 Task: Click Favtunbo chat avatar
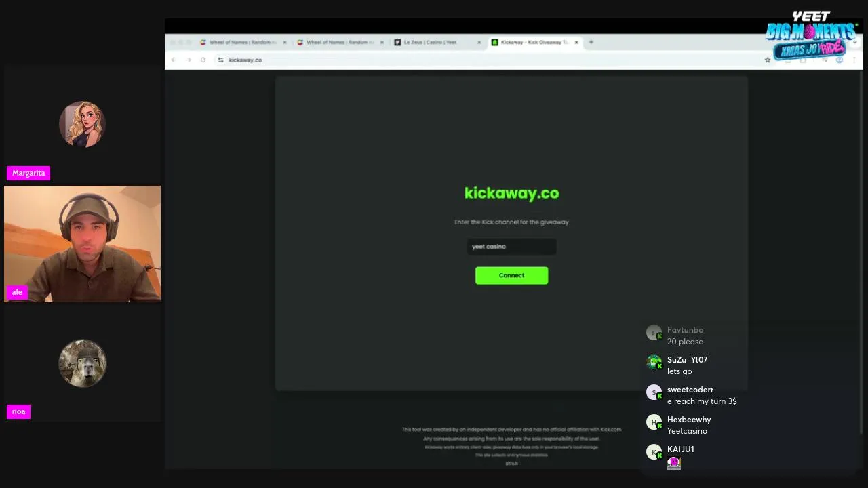point(654,333)
